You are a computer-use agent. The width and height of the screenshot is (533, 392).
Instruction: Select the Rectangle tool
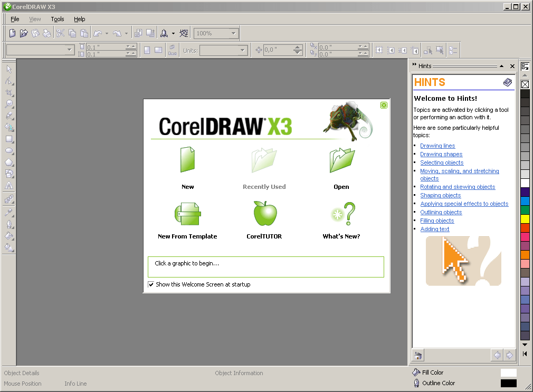[x=9, y=139]
